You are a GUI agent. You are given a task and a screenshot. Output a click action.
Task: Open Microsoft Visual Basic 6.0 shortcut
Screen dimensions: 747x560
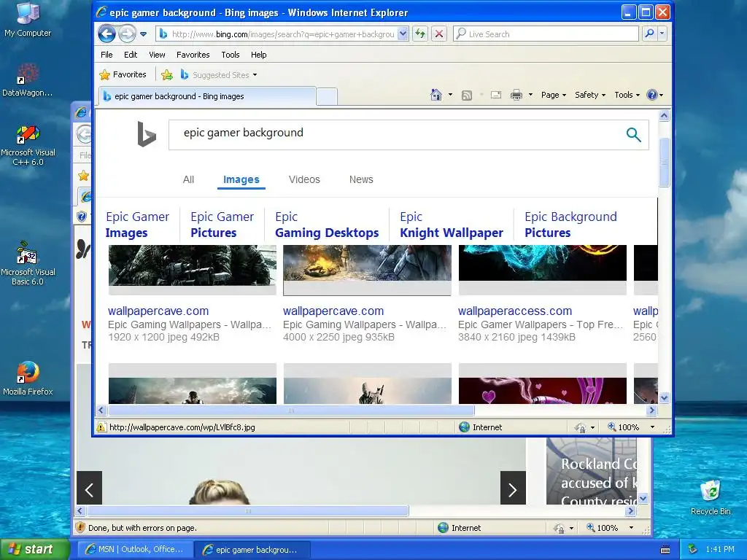pyautogui.click(x=28, y=262)
